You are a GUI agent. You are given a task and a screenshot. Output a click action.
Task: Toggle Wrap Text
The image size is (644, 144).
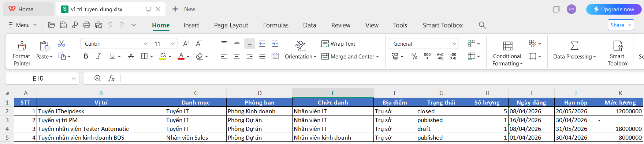point(338,43)
